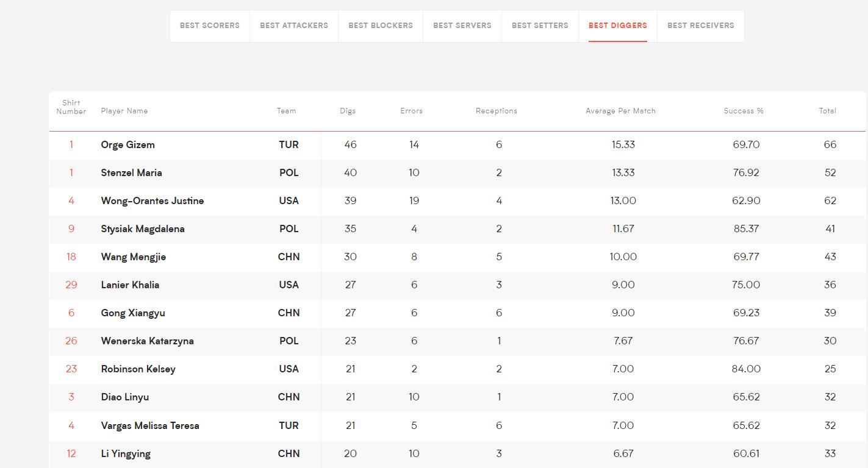This screenshot has width=868, height=468.
Task: Click the Total column header
Action: point(828,111)
